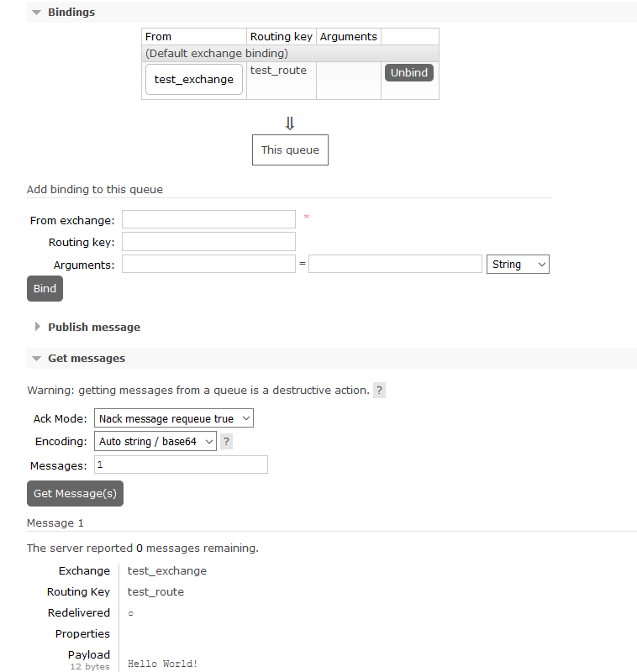Open the Ack Mode dropdown
This screenshot has height=672, width=637.
[174, 418]
